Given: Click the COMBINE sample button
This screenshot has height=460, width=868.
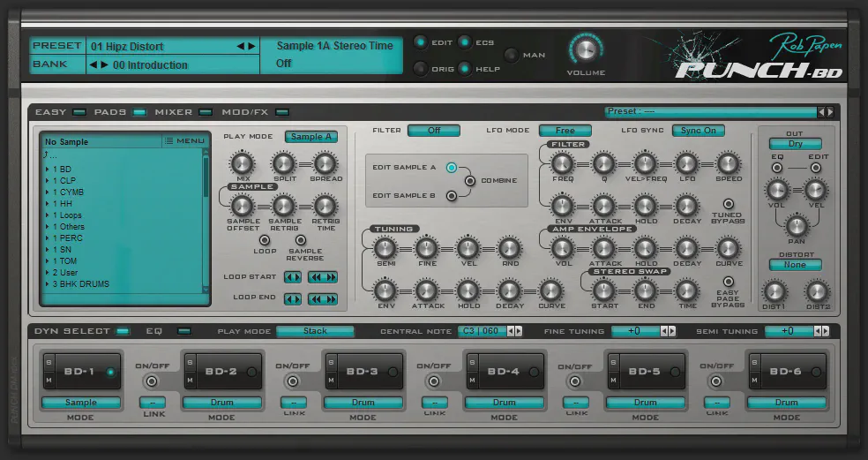Looking at the screenshot, I should (470, 181).
